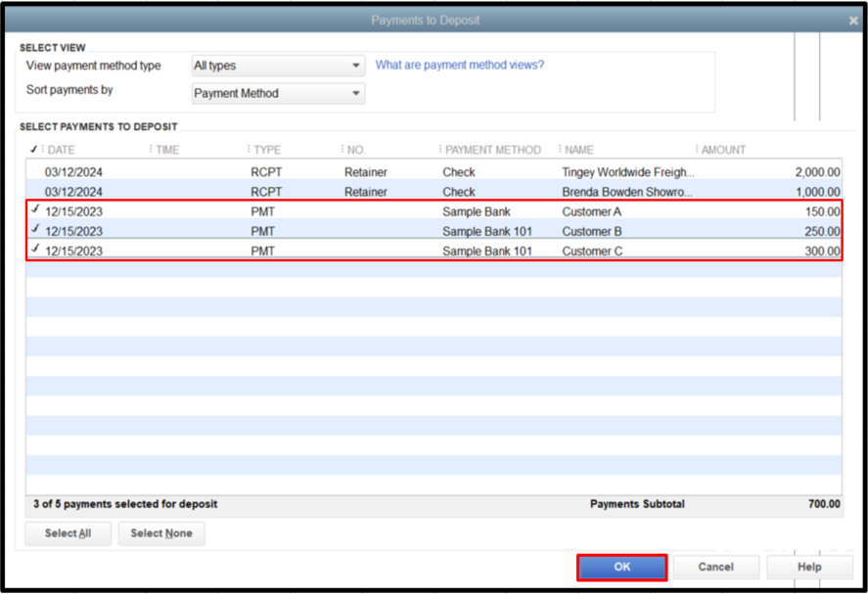Screen dimensions: 868x594
Task: Uncheck the Customer B payment row
Action: (35, 229)
